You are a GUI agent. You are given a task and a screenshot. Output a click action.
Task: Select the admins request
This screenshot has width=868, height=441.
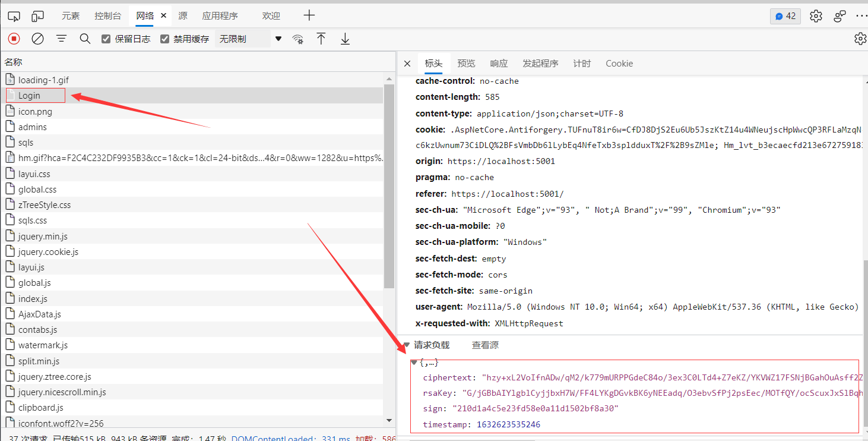pos(192,127)
